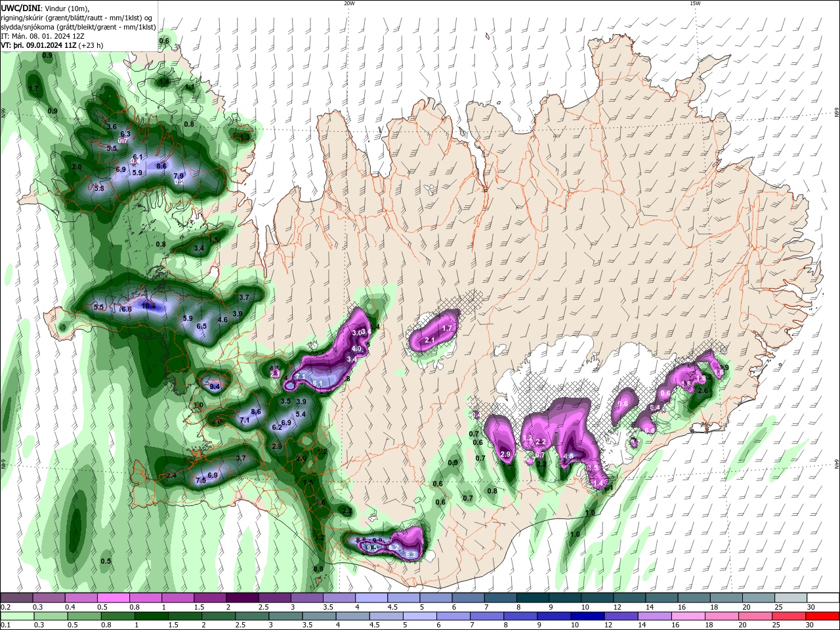The height and width of the screenshot is (630, 840).
Task: Click the 7.5 precipitation value
Action: (x=201, y=480)
